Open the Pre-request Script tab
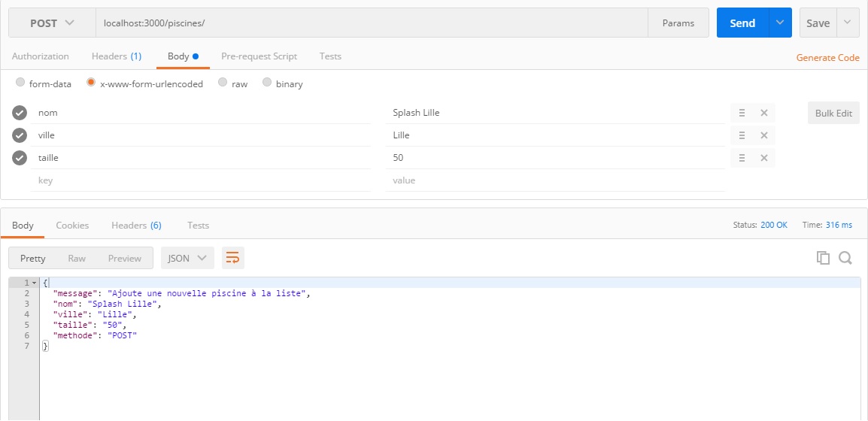Image resolution: width=868 pixels, height=421 pixels. point(259,56)
